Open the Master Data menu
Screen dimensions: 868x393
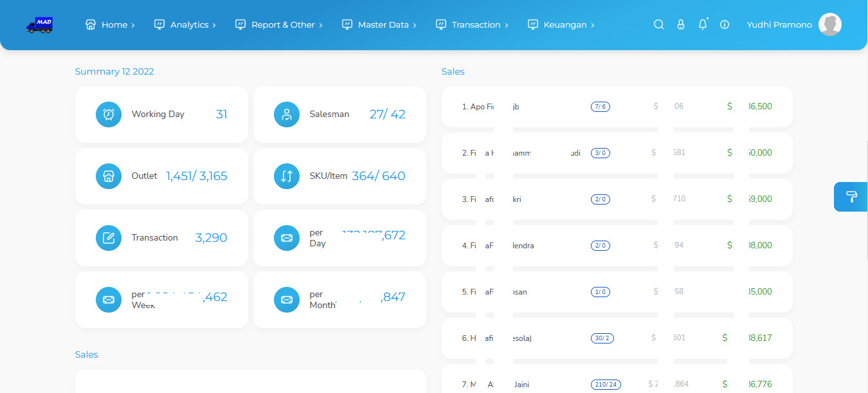(379, 24)
